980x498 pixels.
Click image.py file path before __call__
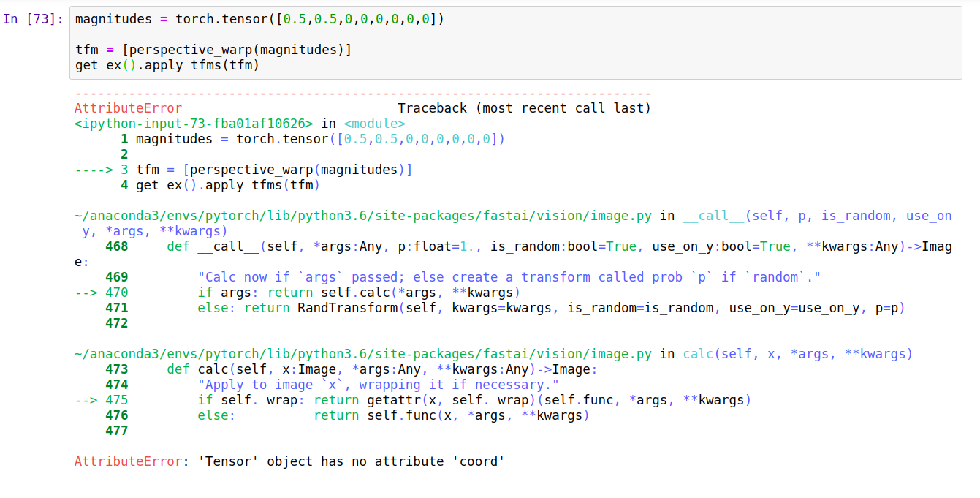pos(362,216)
